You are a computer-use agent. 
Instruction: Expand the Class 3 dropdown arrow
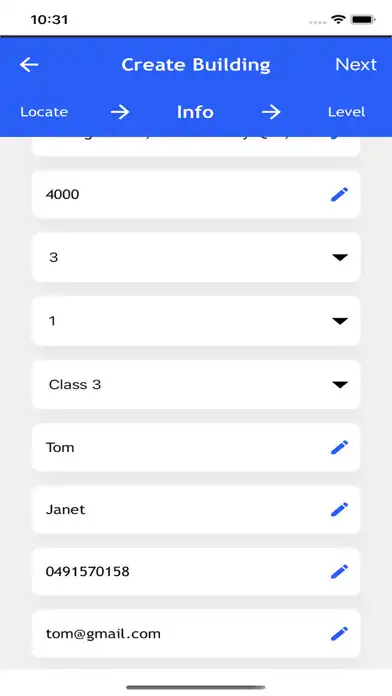pyautogui.click(x=340, y=384)
